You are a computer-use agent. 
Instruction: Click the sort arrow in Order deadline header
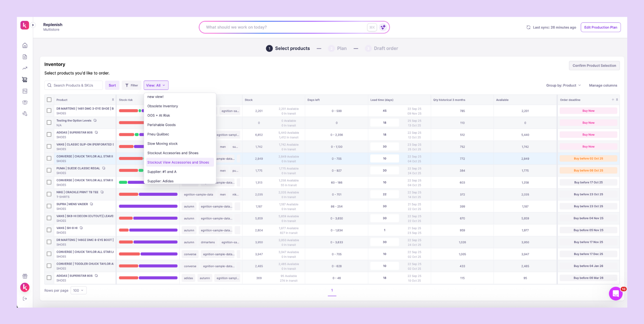click(x=613, y=100)
